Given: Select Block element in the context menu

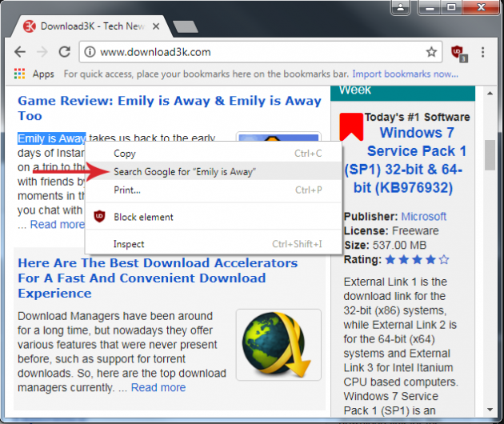Looking at the screenshot, I should (x=213, y=217).
